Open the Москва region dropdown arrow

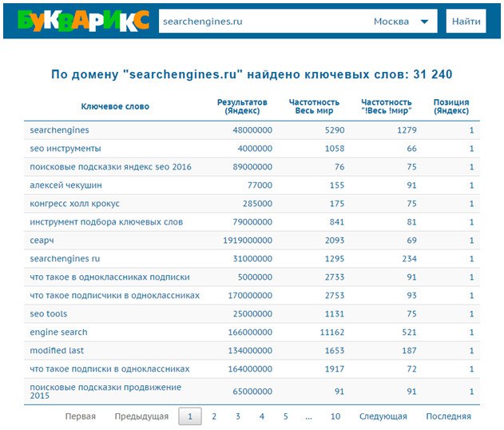(x=424, y=22)
